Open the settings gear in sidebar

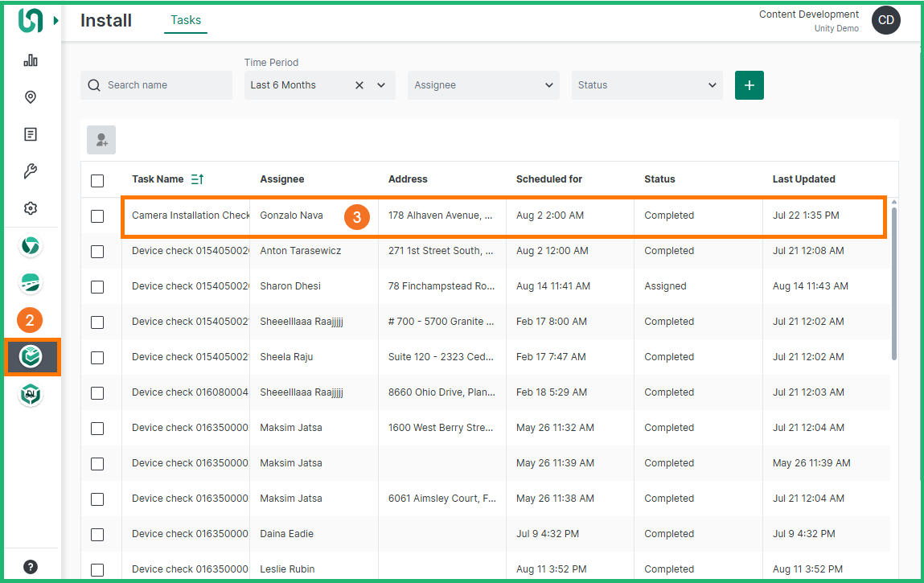pyautogui.click(x=31, y=208)
